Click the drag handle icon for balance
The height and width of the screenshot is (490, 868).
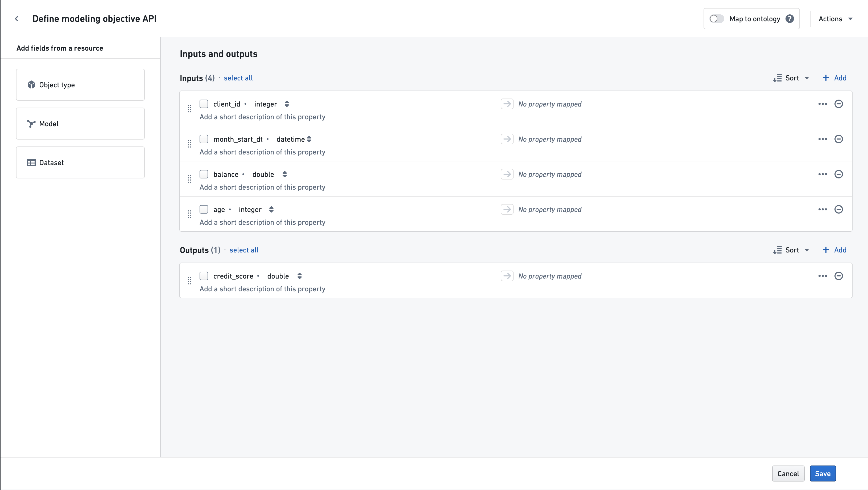pyautogui.click(x=189, y=179)
